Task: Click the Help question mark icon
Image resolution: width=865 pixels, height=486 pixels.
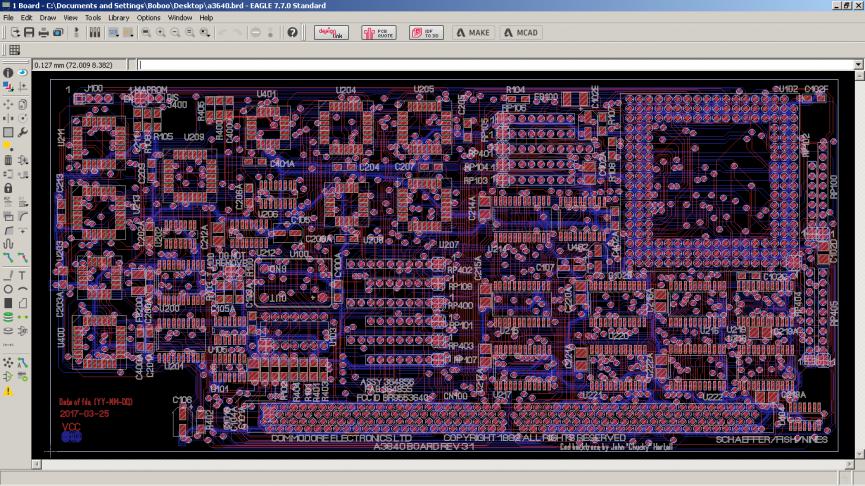Action: click(292, 33)
